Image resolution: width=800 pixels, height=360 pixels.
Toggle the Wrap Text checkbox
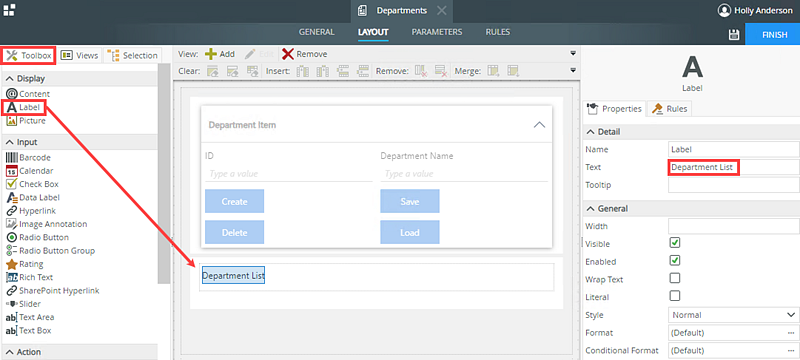[674, 278]
